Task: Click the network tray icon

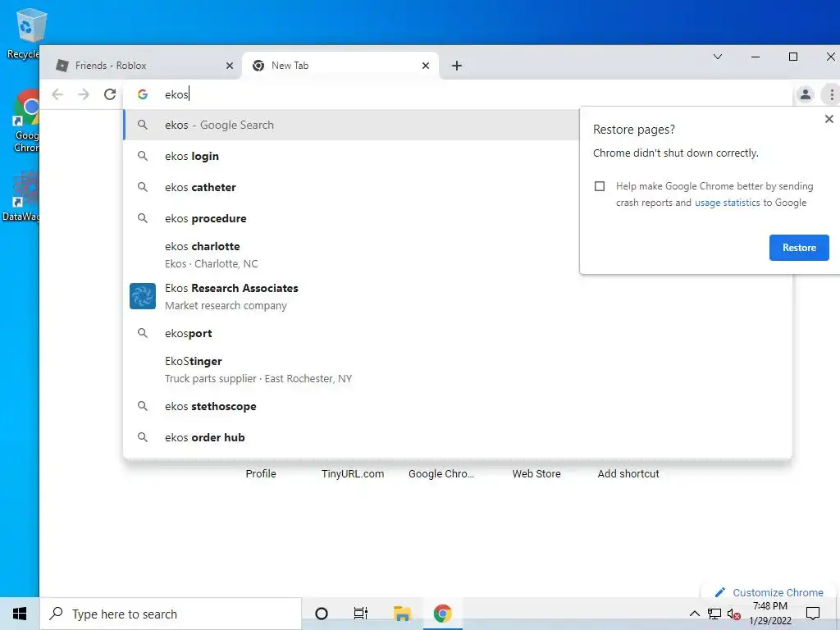Action: point(714,614)
